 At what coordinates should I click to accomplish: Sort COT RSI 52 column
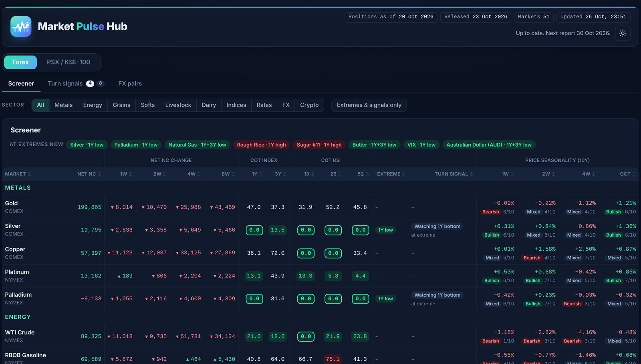(363, 174)
